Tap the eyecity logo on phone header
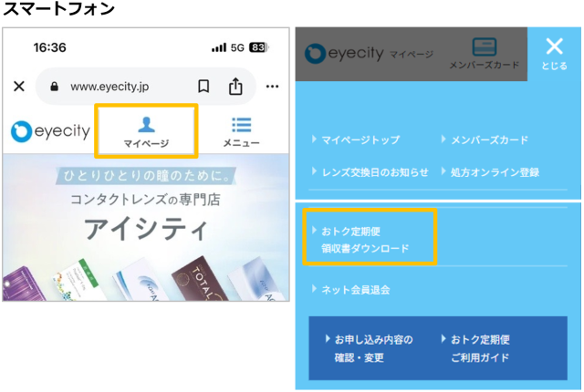This screenshot has height=392, width=584. (x=50, y=131)
